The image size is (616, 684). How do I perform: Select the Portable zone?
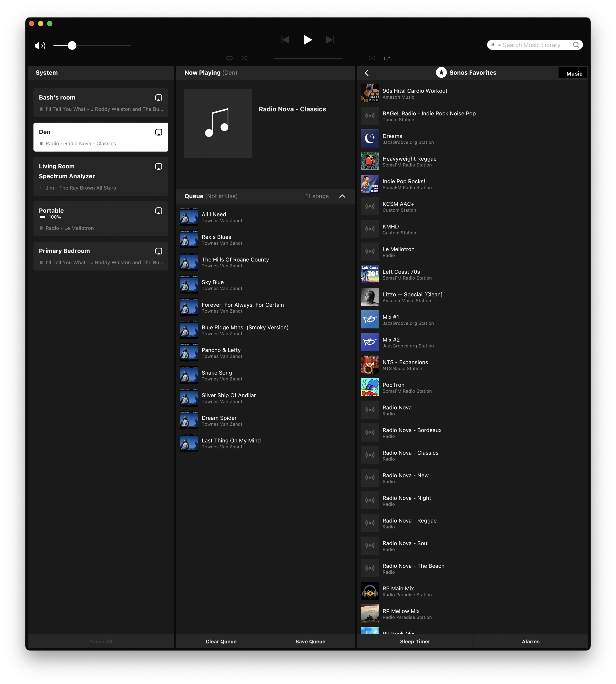(101, 219)
